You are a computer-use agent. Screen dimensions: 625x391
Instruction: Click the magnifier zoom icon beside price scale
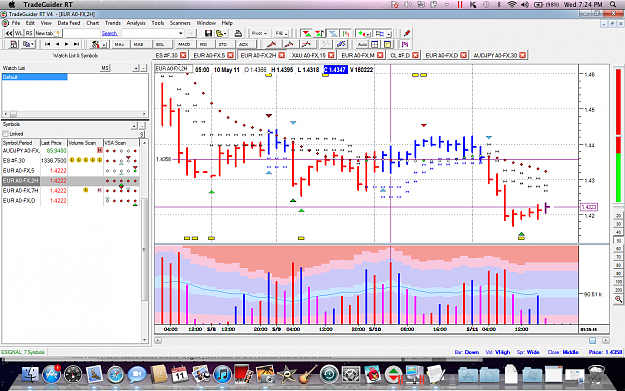pos(618,299)
